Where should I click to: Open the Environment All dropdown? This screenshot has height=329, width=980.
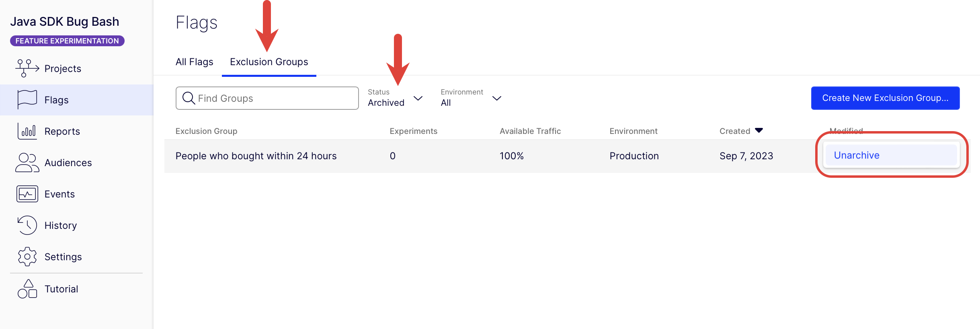[x=471, y=98]
